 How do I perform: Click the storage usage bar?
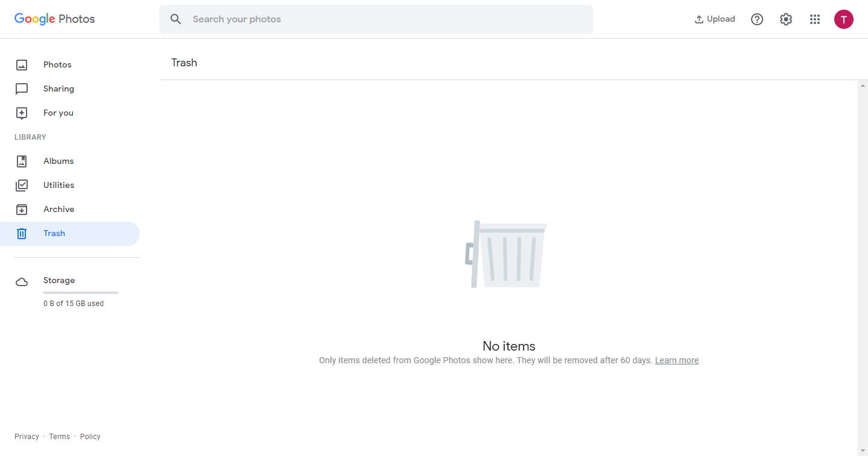(x=81, y=293)
